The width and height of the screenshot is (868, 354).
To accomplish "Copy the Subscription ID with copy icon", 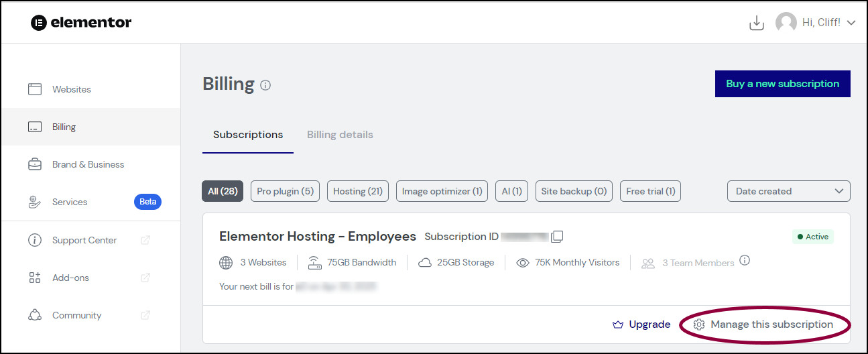I will 557,237.
